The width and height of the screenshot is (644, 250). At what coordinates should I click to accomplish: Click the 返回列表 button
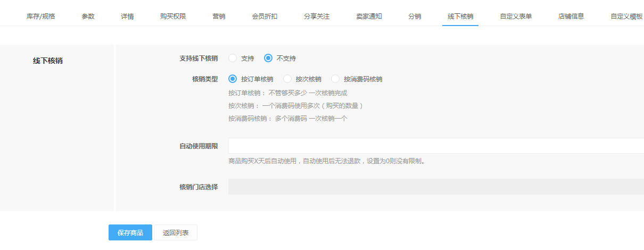[x=176, y=232]
